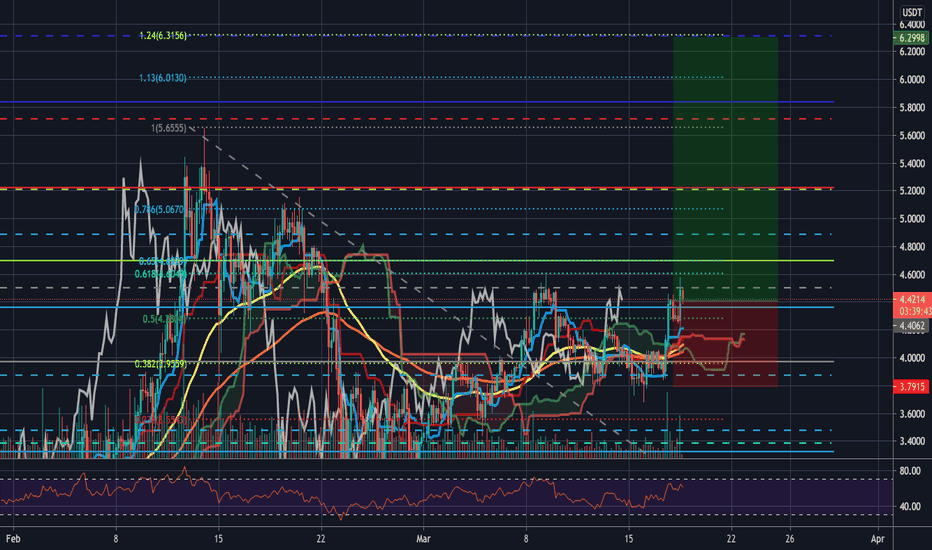The image size is (932, 550).
Task: Click the 1.13(6.0130) Fibonacci level label
Action: pos(163,78)
